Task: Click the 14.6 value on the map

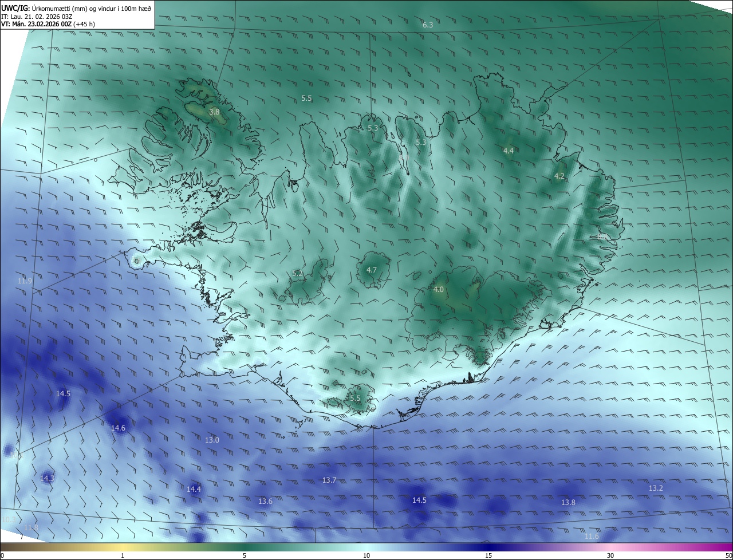Action: pyautogui.click(x=118, y=428)
